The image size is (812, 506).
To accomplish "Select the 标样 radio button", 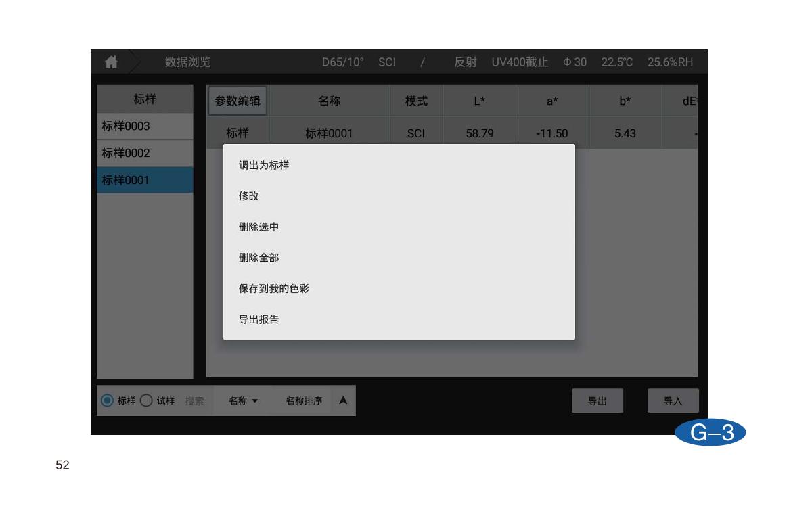I will pyautogui.click(x=107, y=400).
